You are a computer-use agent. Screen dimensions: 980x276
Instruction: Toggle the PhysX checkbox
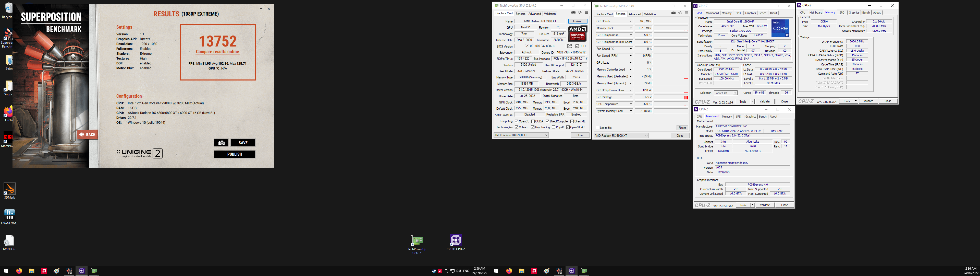point(554,127)
